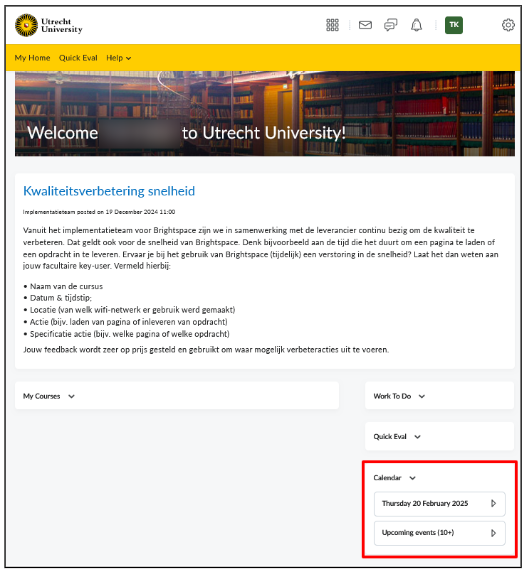The image size is (523, 571).
Task: Collapse the My Courses widget
Action: click(71, 396)
